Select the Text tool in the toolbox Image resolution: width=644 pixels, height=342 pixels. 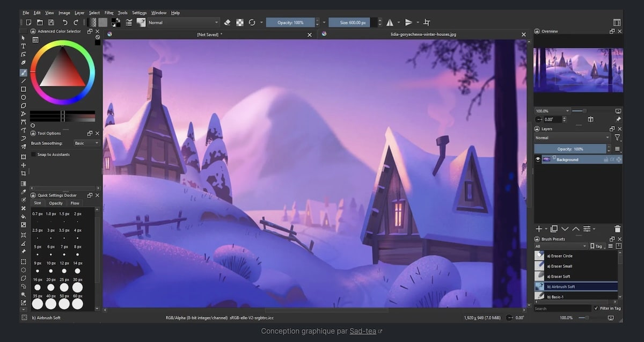pos(24,46)
